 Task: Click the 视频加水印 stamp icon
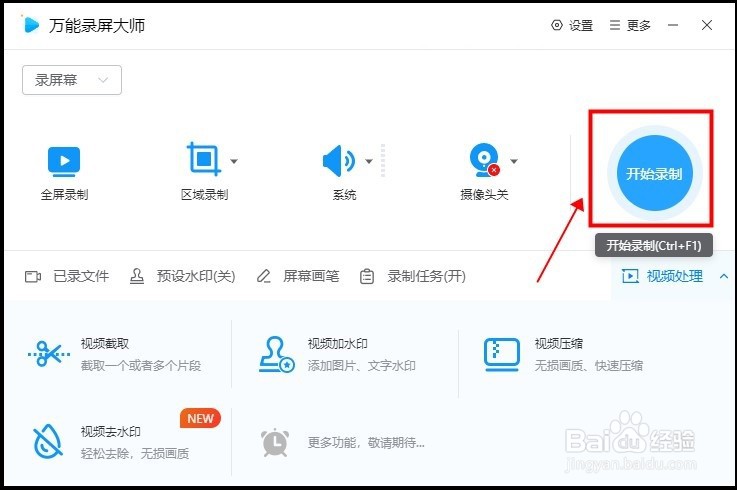pos(277,355)
